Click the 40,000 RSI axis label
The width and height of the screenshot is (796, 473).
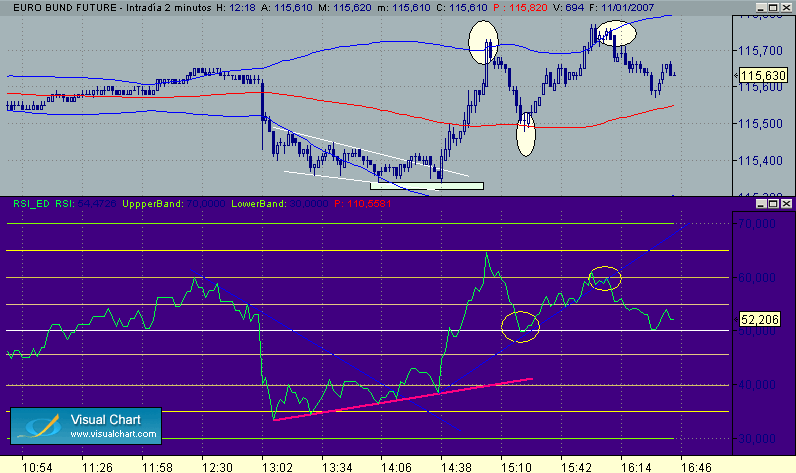[x=757, y=384]
